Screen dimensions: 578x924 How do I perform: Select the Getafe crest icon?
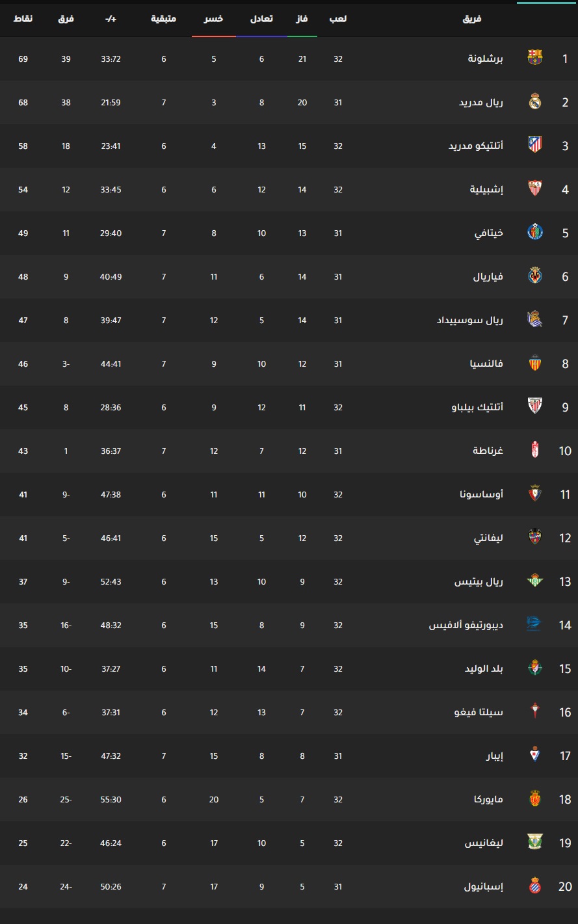(x=534, y=233)
